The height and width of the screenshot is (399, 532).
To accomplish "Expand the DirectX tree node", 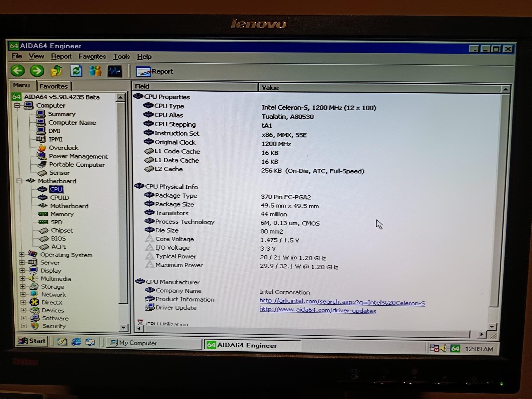I will point(23,302).
